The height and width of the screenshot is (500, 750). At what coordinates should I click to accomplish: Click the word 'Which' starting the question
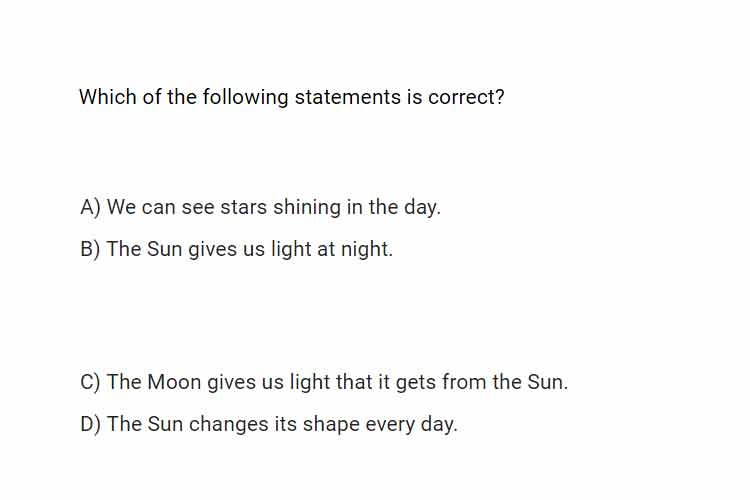(x=108, y=97)
